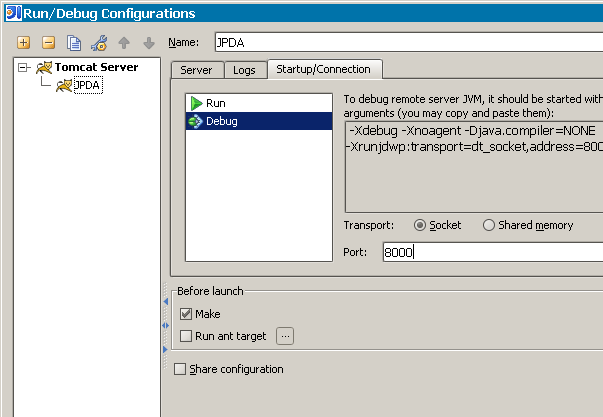
Task: Click into the Port input field
Action: pyautogui.click(x=493, y=252)
